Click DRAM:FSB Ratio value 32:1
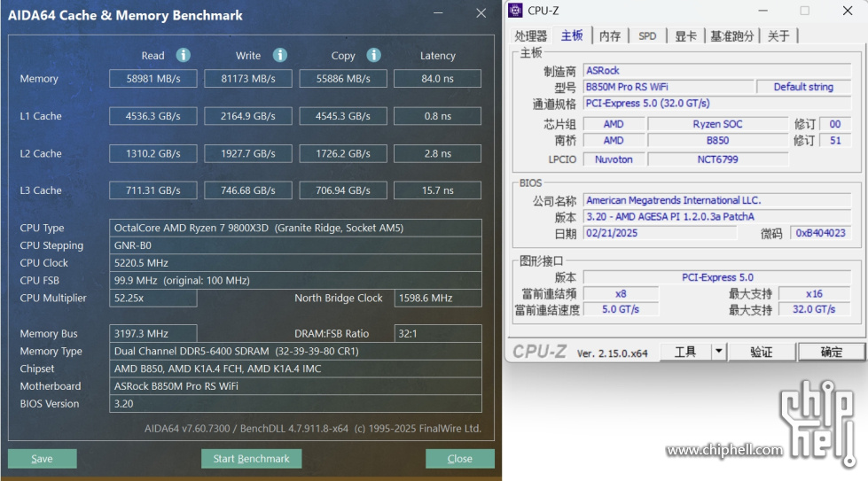 pyautogui.click(x=438, y=333)
